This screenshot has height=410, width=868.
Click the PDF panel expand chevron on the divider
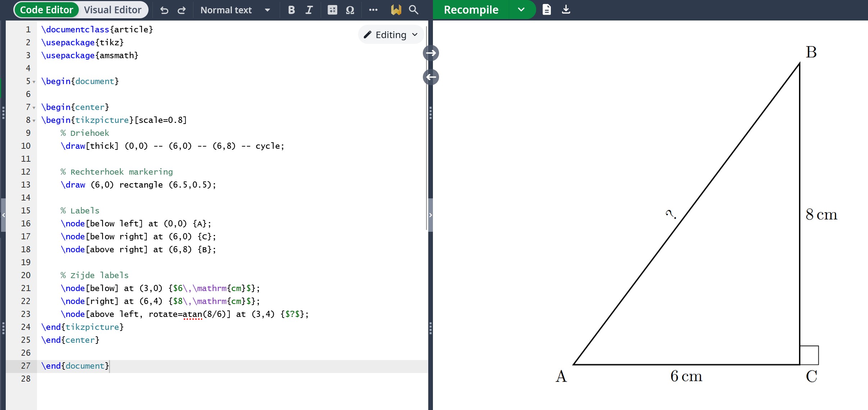430,215
